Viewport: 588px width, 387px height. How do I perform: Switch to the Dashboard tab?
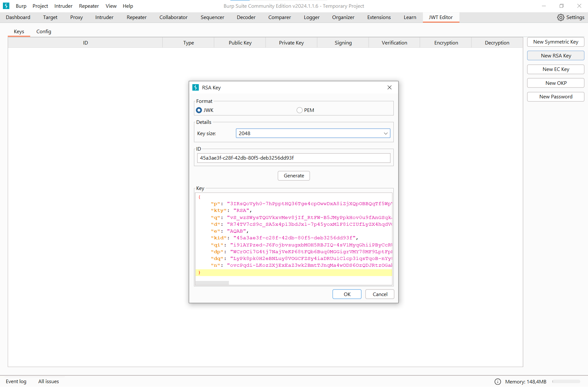pyautogui.click(x=18, y=17)
